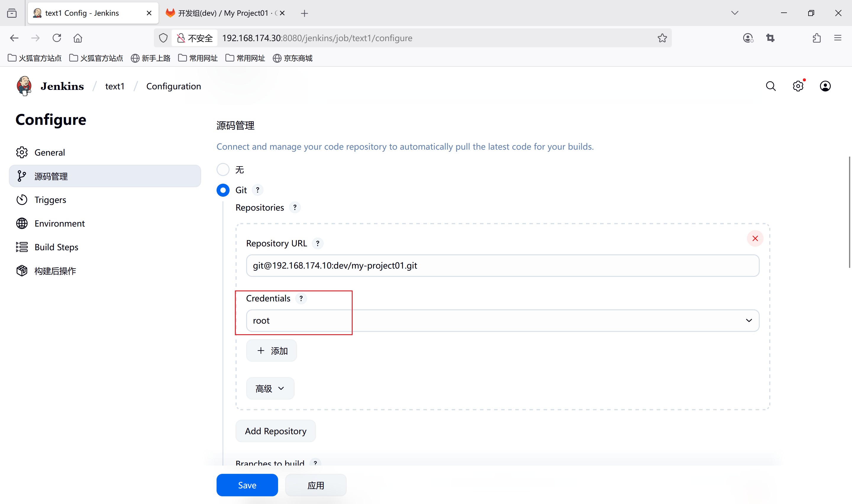
Task: Click the Jenkins logo mascot
Action: pos(24,86)
